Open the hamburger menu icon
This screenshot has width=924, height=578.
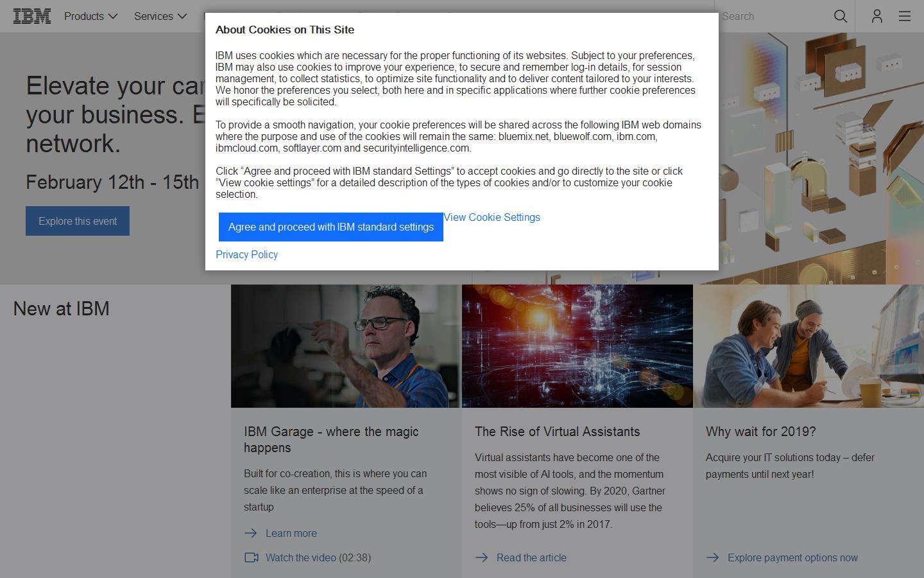tap(905, 16)
